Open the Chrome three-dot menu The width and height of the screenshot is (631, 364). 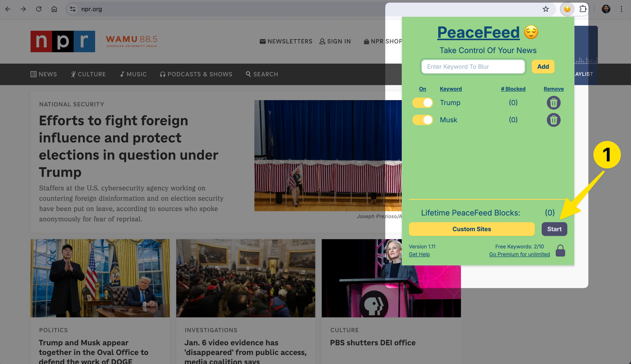pos(621,9)
